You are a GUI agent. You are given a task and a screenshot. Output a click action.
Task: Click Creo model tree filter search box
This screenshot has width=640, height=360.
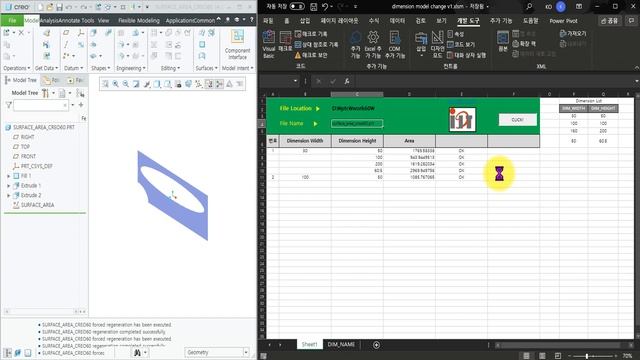point(41,106)
